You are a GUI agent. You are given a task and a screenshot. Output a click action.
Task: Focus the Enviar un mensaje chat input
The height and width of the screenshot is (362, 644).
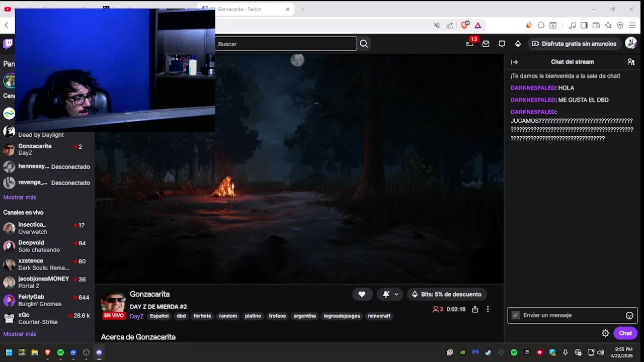573,315
